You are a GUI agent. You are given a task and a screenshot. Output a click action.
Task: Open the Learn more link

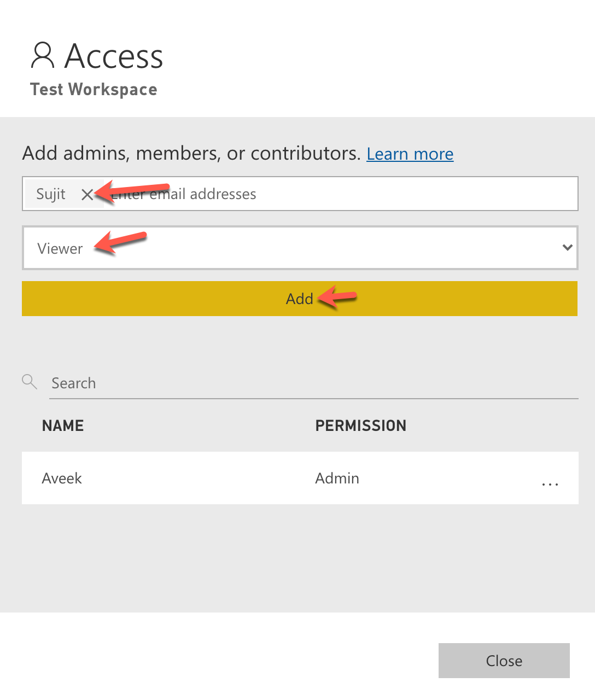point(410,154)
